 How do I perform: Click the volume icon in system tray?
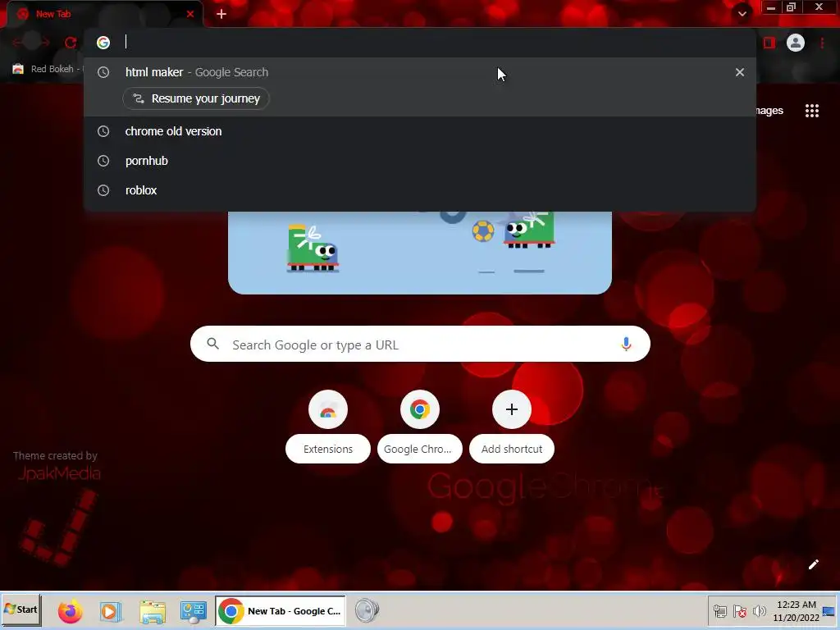(759, 610)
